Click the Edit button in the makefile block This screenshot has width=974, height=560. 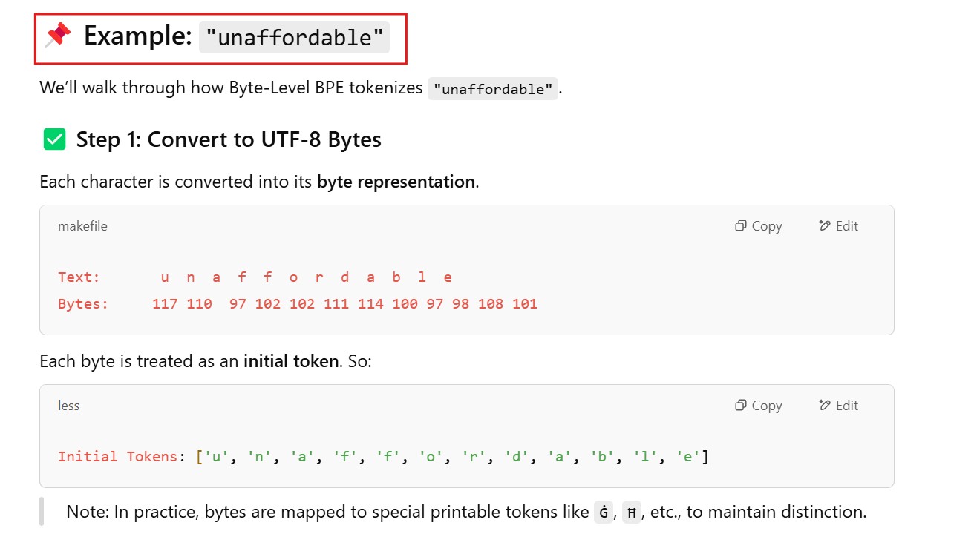point(838,226)
